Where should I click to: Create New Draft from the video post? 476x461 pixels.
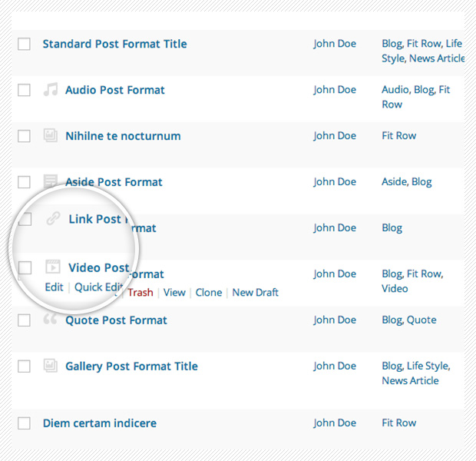click(255, 292)
